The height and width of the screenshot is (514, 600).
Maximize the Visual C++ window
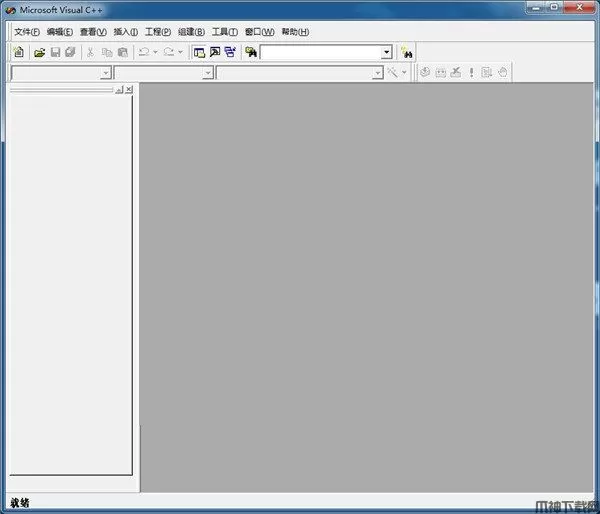(x=554, y=7)
